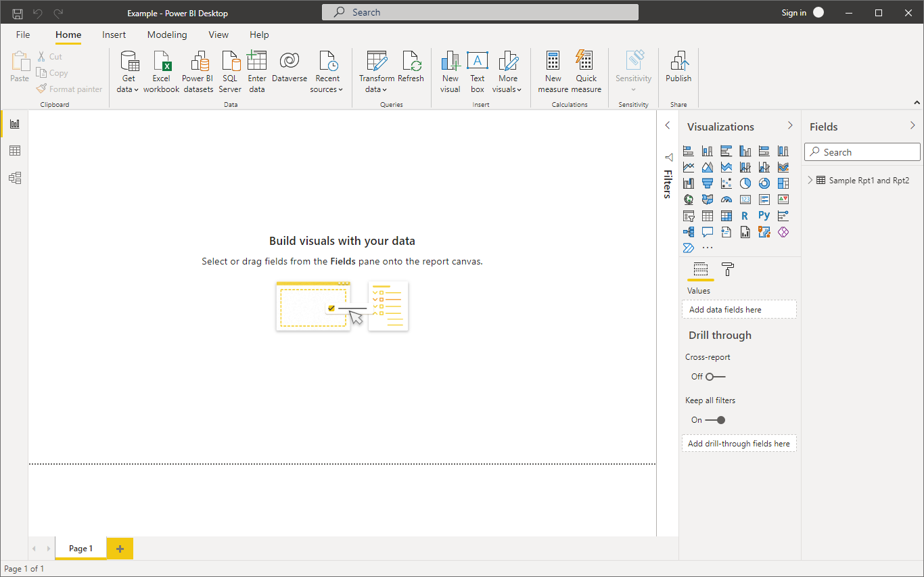Choose the Filled map visual
The height and width of the screenshot is (577, 924).
708,200
